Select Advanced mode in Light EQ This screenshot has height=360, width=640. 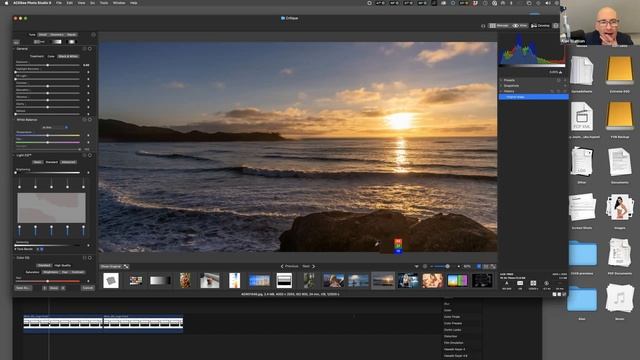click(x=68, y=162)
